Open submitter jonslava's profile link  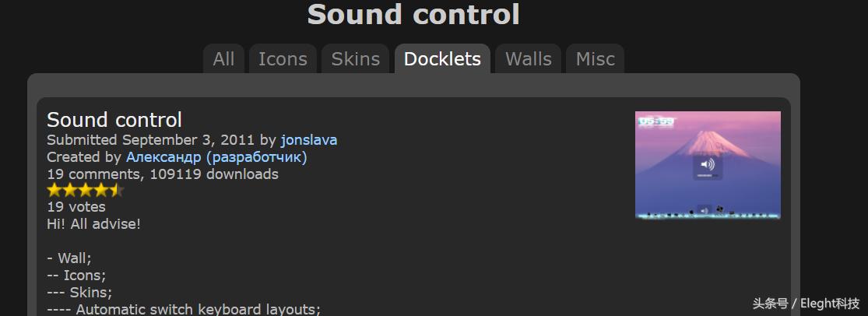pos(309,140)
